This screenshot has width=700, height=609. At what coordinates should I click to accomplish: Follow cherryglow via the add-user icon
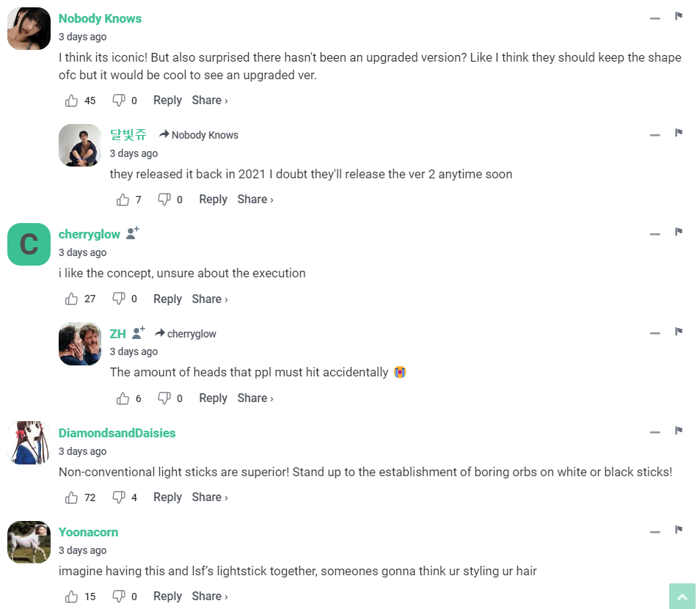click(x=132, y=233)
